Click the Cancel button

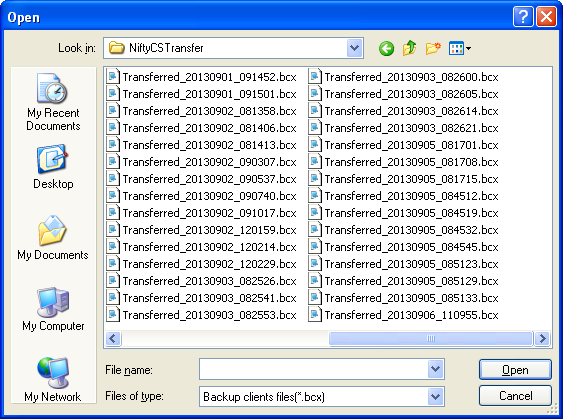coord(515,396)
